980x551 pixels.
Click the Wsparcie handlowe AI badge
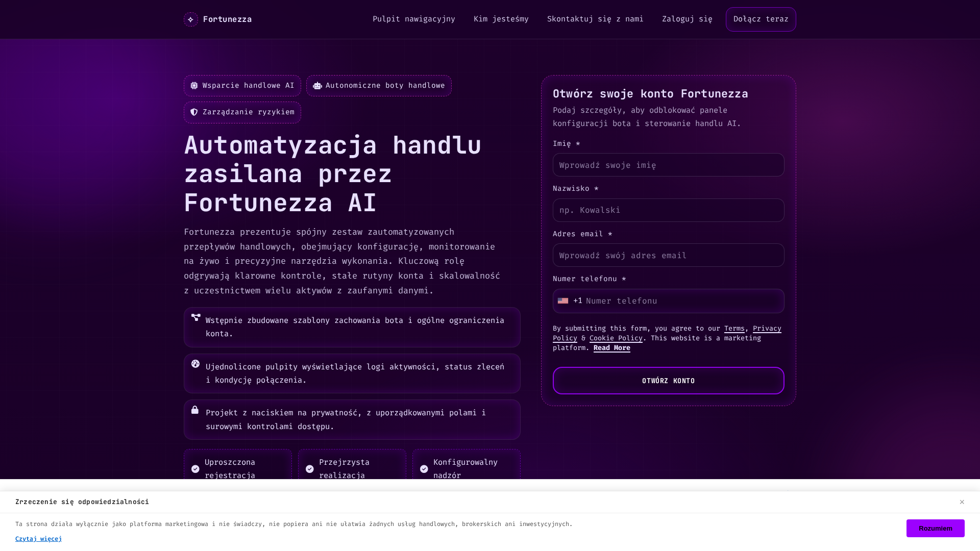coord(242,86)
